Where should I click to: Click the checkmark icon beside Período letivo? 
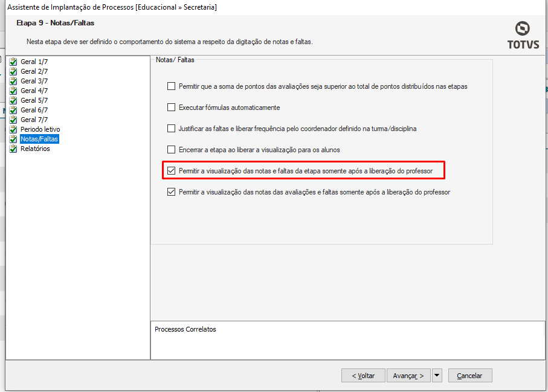13,129
